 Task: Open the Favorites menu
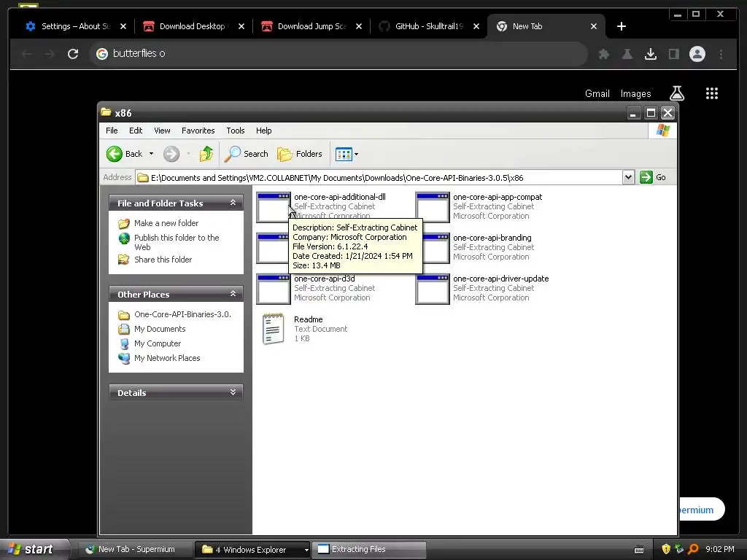(x=198, y=131)
